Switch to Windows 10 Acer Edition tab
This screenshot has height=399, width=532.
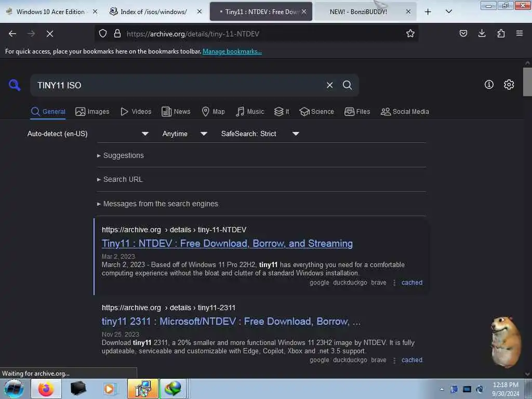pos(50,12)
